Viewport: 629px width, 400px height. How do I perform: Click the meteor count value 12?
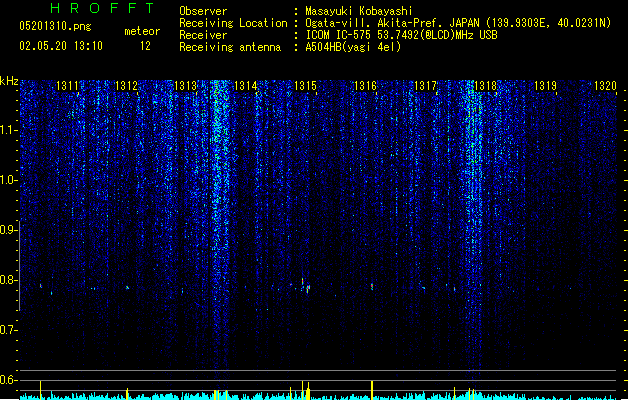[x=145, y=46]
